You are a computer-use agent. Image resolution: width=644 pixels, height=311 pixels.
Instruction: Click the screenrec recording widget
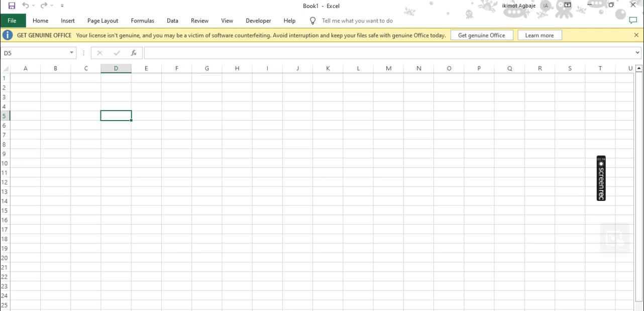coord(601,178)
